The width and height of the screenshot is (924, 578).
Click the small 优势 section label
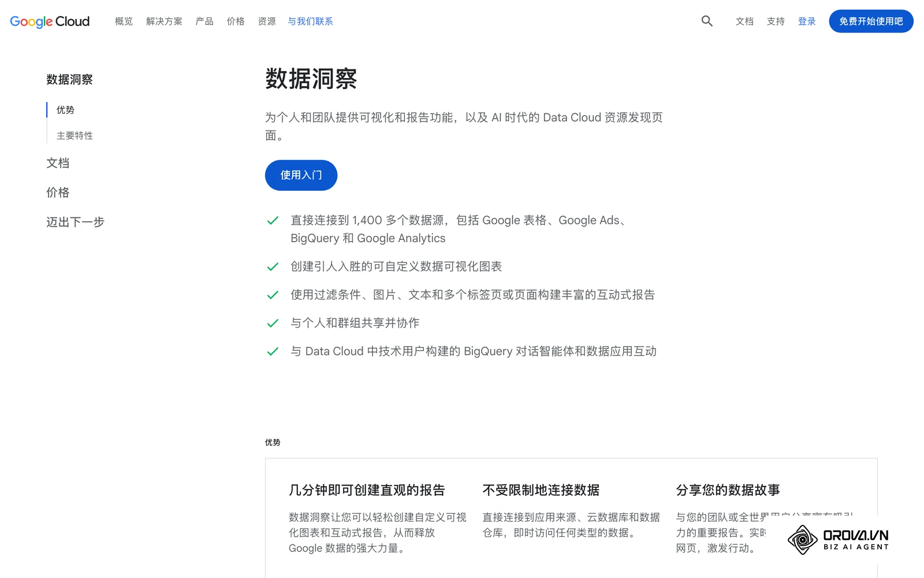(273, 442)
